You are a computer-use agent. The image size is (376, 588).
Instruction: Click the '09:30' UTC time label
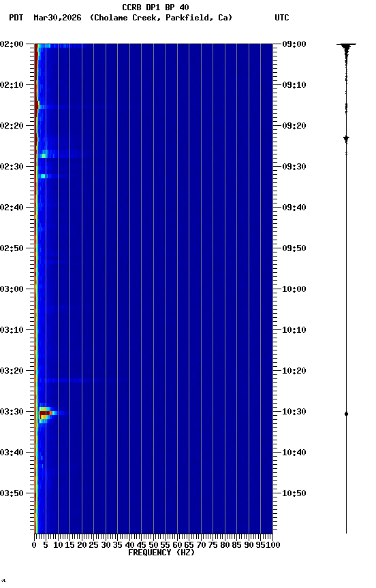tap(294, 167)
